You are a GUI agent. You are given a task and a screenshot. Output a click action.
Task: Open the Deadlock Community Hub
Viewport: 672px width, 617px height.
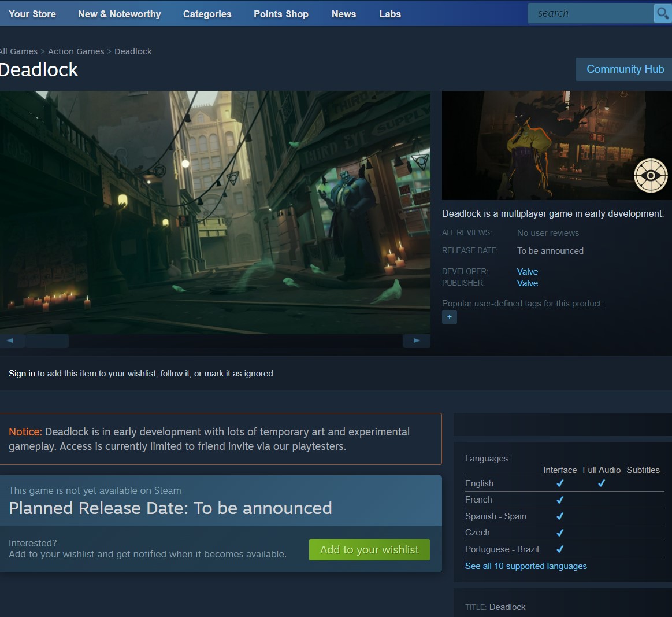625,69
